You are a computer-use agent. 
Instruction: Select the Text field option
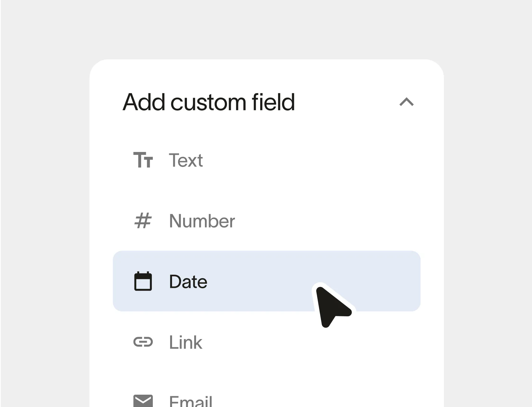tap(186, 160)
